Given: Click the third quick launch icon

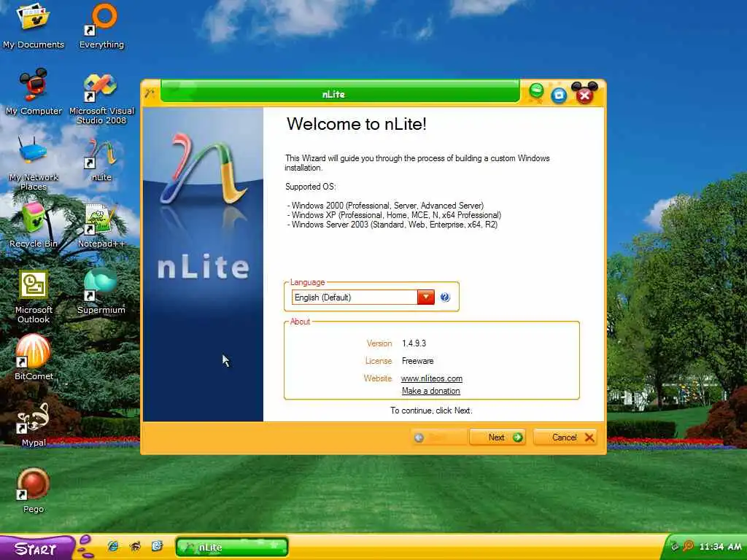Looking at the screenshot, I should pos(158,546).
